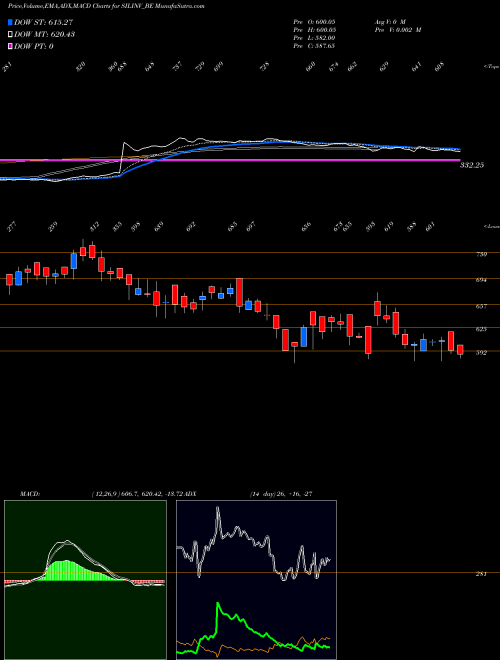Click the 'Tops' label at the right edge

491,67
